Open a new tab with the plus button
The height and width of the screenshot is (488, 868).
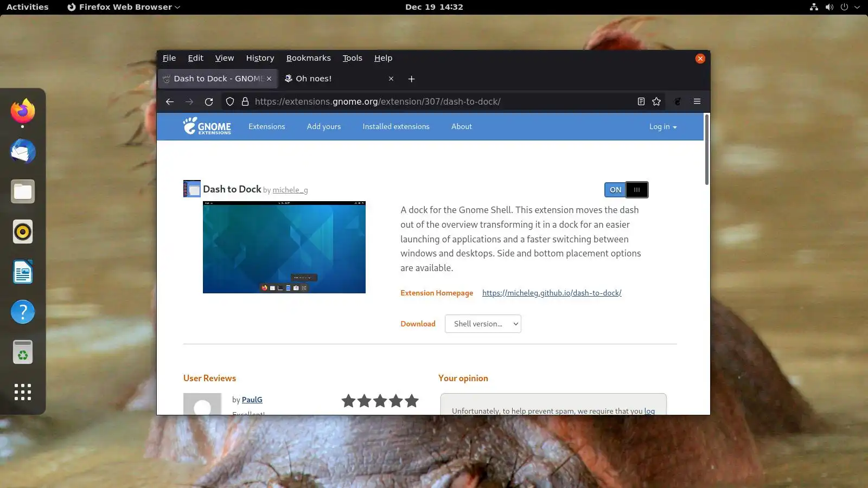pyautogui.click(x=412, y=79)
